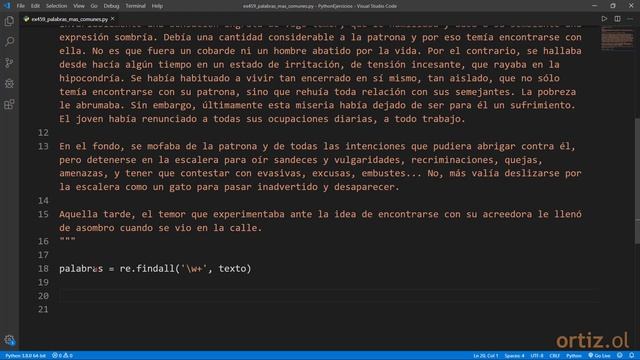This screenshot has width=640, height=360.
Task: Open the File menu
Action: [x=20, y=6]
